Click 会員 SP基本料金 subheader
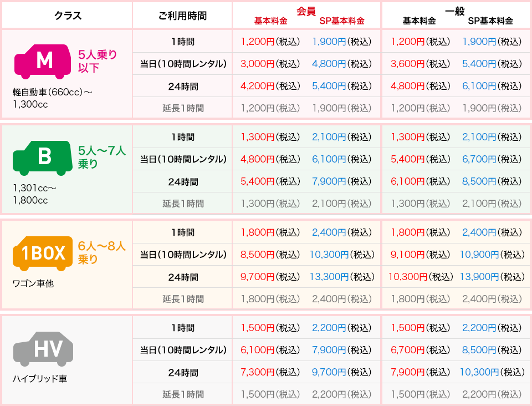Image resolution: width=532 pixels, height=406 pixels. pos(342,21)
